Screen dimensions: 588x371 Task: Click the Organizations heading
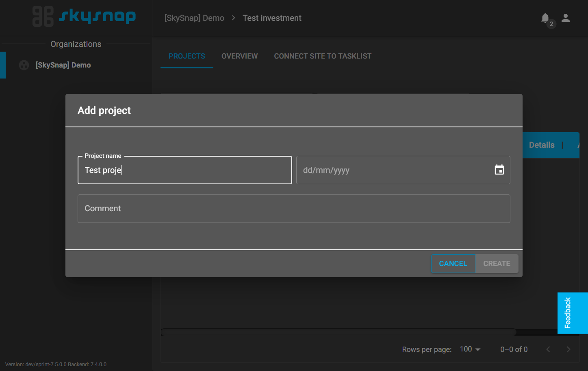coord(76,44)
